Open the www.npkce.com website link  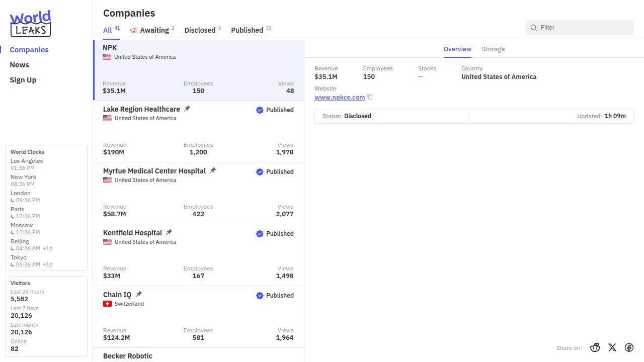coord(340,98)
